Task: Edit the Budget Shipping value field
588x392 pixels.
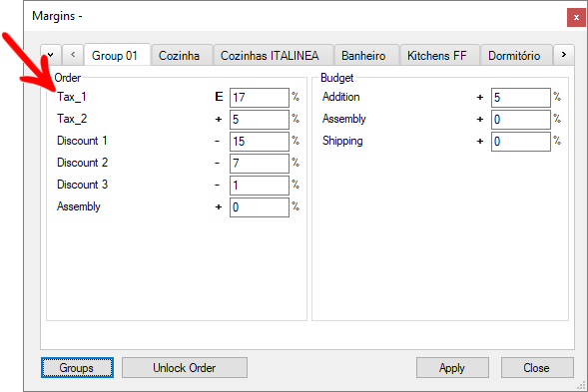Action: coord(521,142)
